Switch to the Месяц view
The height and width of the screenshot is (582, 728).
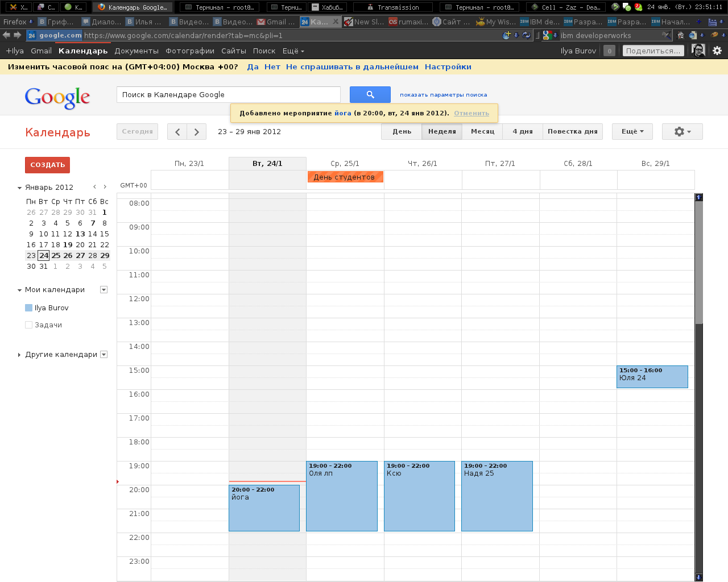point(482,132)
